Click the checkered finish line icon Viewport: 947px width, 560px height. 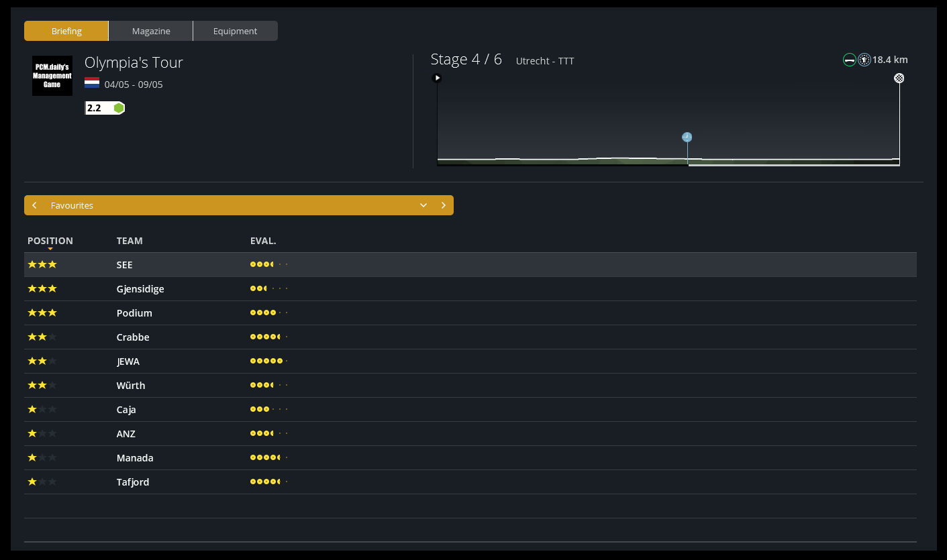tap(899, 78)
